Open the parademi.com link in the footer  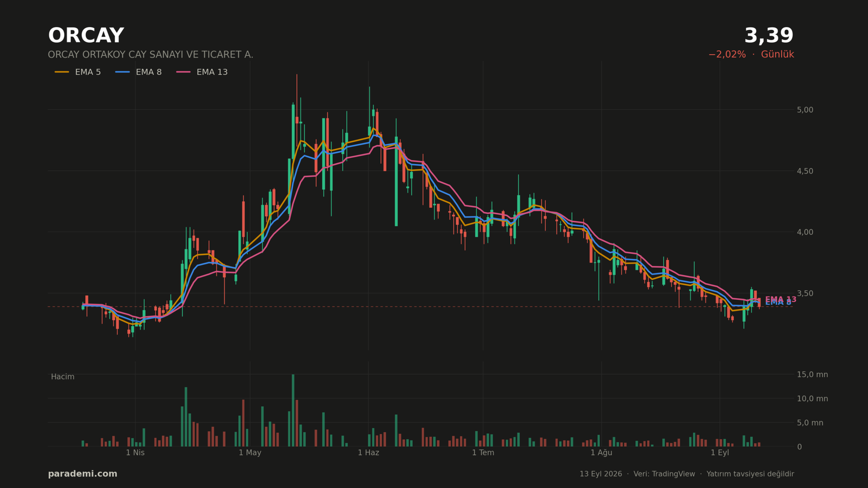point(82,474)
